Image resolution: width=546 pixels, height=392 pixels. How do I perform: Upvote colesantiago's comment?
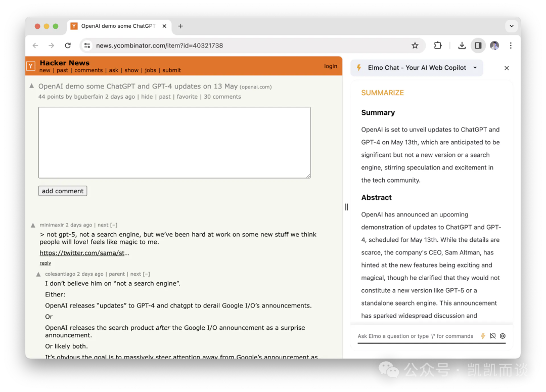[38, 275]
